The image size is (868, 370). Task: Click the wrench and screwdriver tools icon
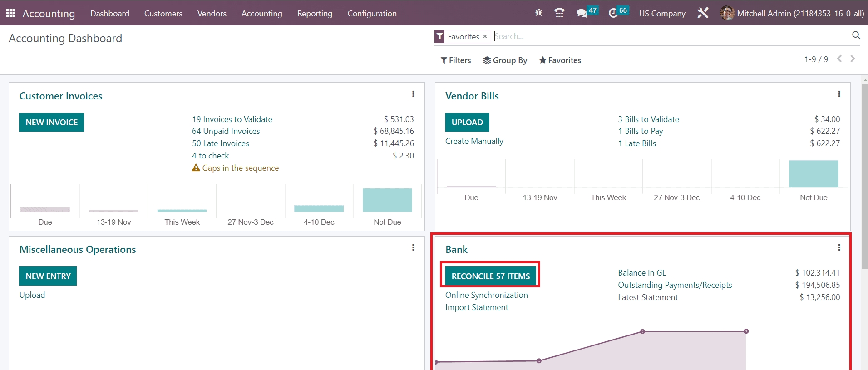click(x=703, y=13)
